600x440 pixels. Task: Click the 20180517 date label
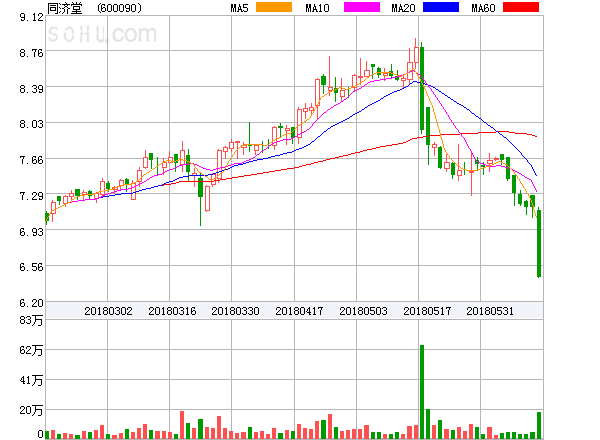click(427, 311)
